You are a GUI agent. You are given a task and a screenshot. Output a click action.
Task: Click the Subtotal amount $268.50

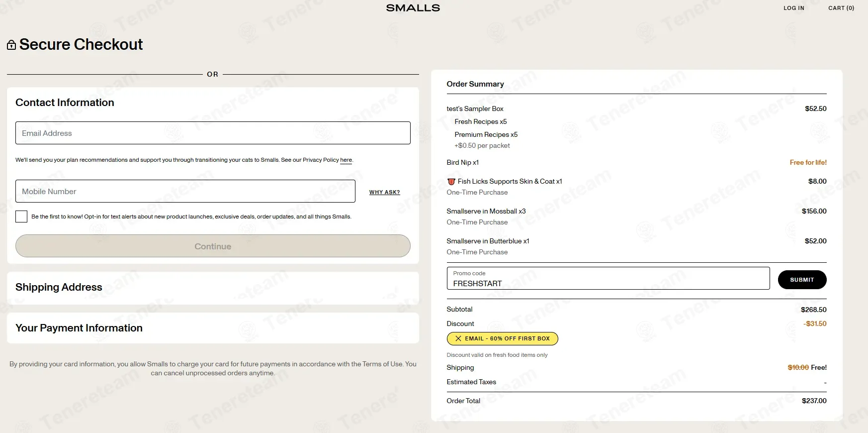814,310
